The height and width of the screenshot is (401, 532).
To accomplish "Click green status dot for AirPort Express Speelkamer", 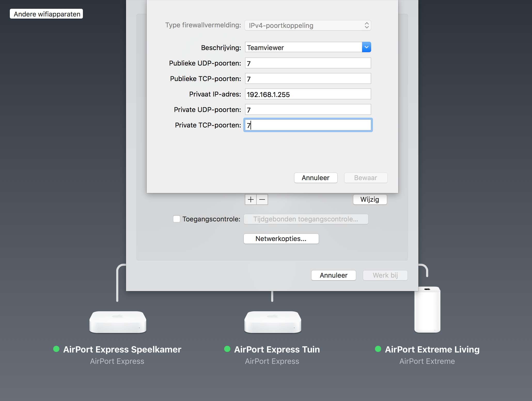I will point(56,349).
